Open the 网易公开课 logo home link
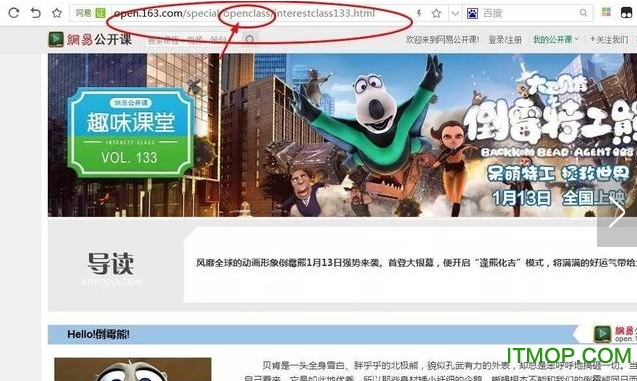Viewport: 637px width, 381px height. click(90, 39)
